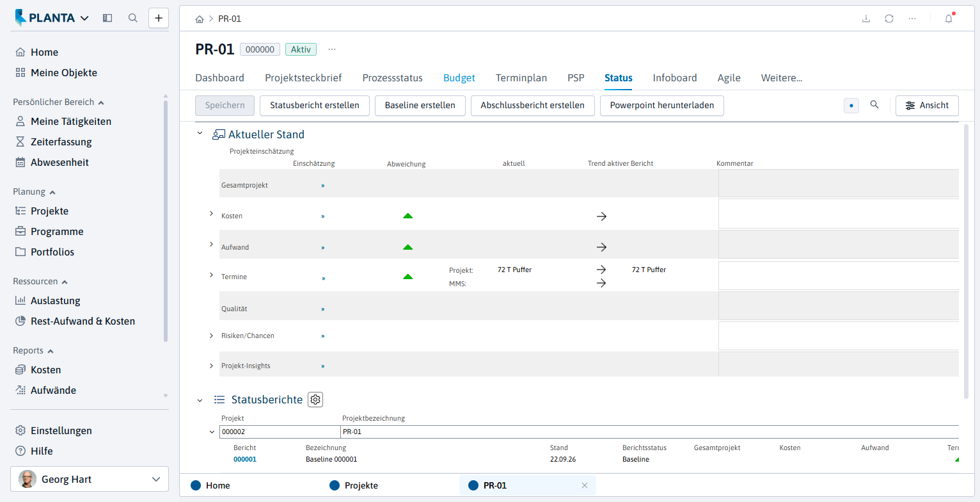Collapse the Statusberichte section
Screen dimensions: 980x502
pyautogui.click(x=200, y=400)
